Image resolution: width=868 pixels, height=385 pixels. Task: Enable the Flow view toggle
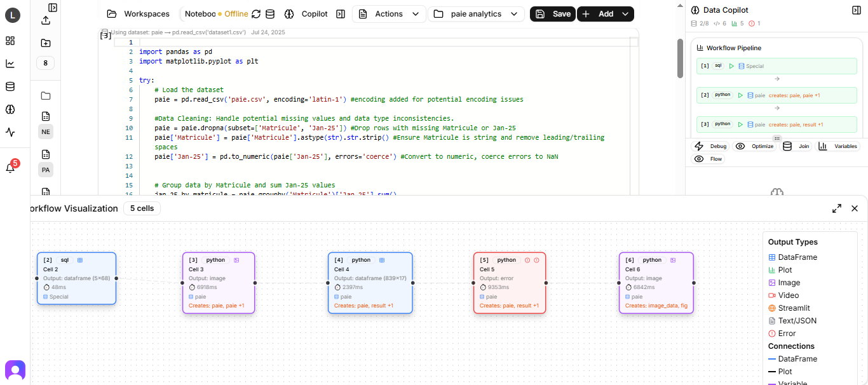coord(707,159)
